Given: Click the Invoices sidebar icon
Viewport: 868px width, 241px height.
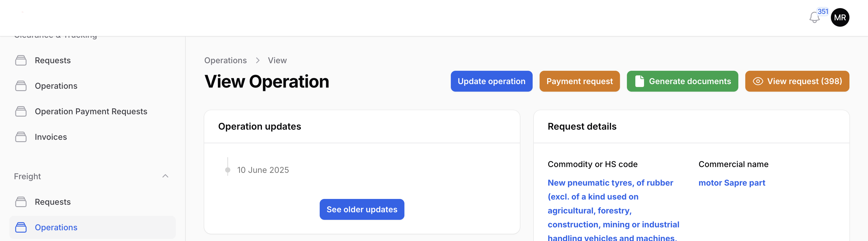Looking at the screenshot, I should (x=21, y=137).
